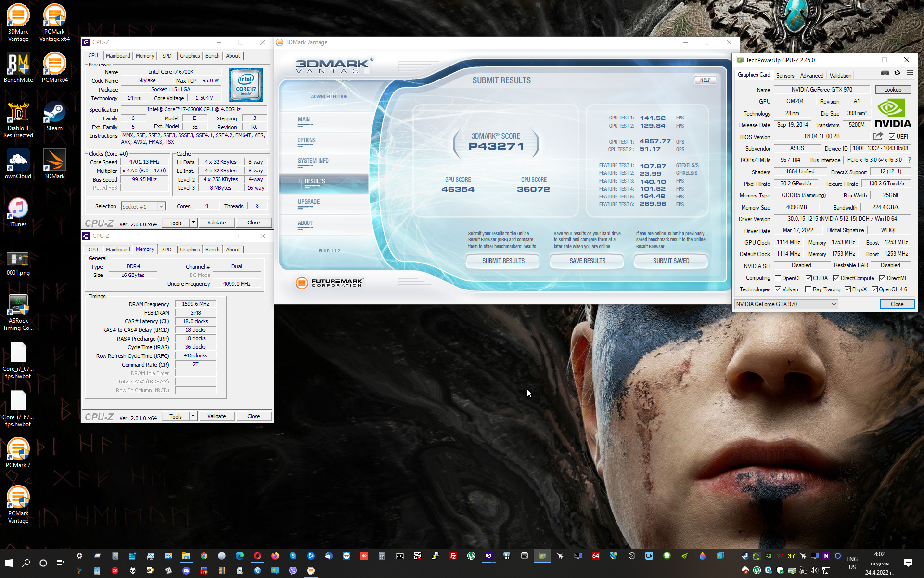Open Viber from the taskbar
This screenshot has width=924, height=578.
click(293, 571)
